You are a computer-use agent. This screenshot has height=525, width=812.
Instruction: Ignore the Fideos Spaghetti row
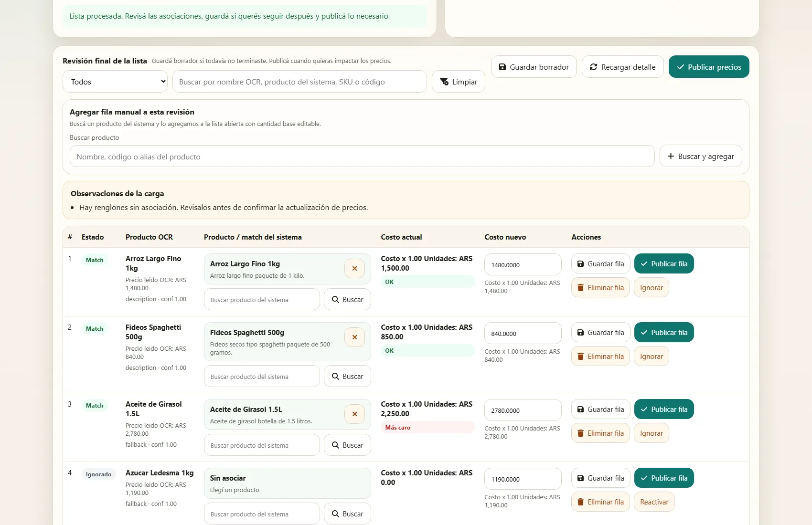tap(652, 357)
